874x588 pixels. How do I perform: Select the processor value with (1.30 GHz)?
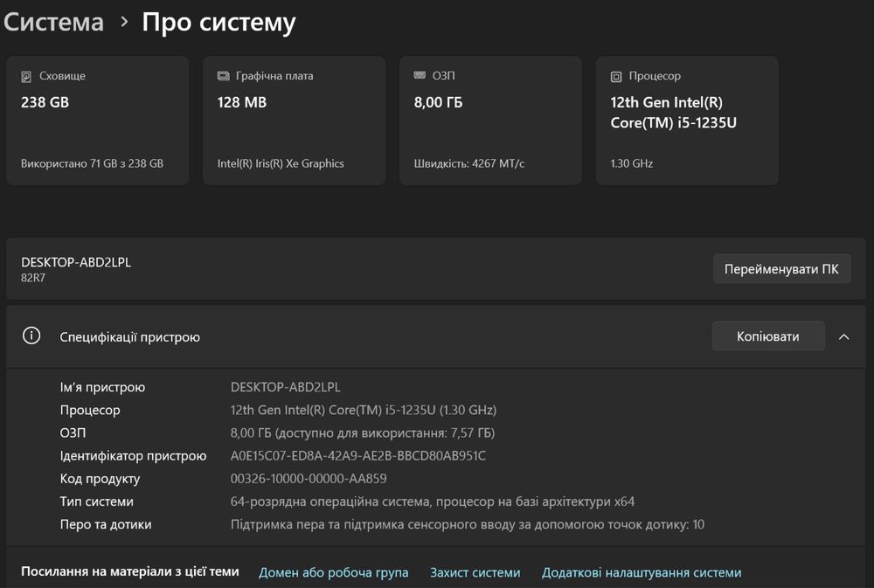point(364,410)
